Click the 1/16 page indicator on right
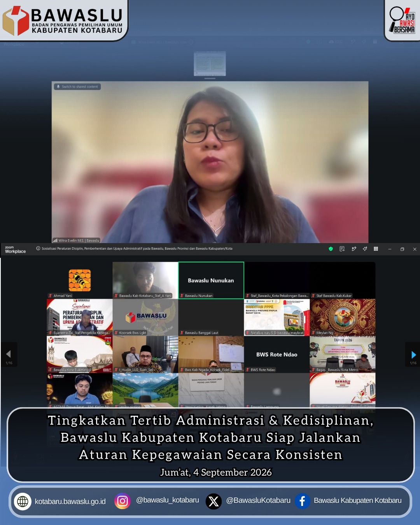Viewport: 420px width, 525px height. pyautogui.click(x=413, y=363)
